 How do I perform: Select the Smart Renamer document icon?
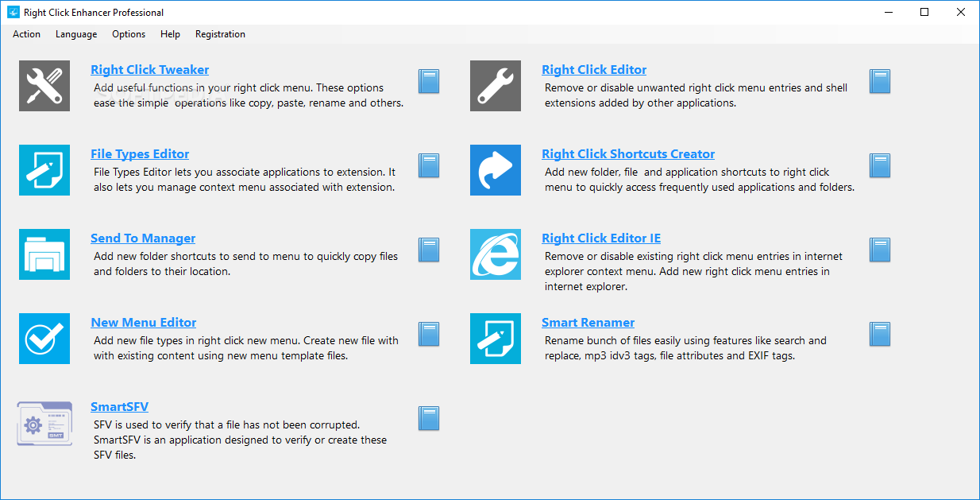(x=496, y=339)
